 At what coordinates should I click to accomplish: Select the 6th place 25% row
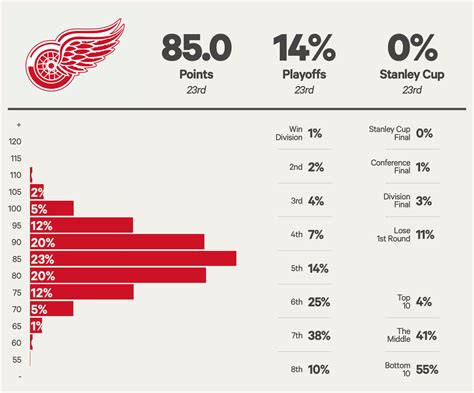click(304, 302)
